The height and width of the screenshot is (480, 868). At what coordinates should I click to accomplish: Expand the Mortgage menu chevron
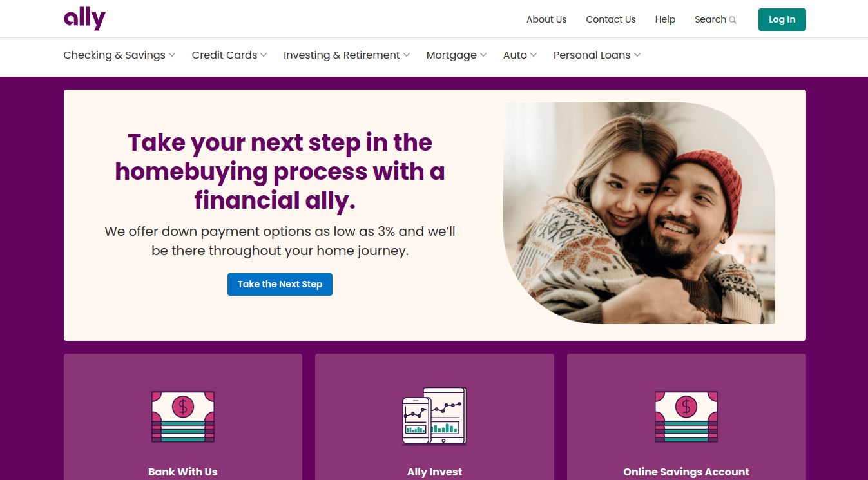coord(483,55)
